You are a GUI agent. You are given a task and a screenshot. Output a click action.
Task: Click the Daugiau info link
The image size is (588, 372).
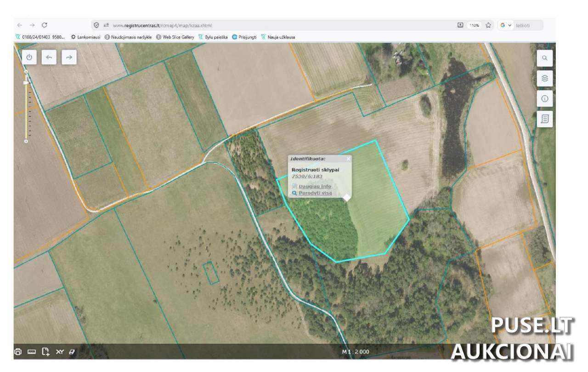coord(315,186)
